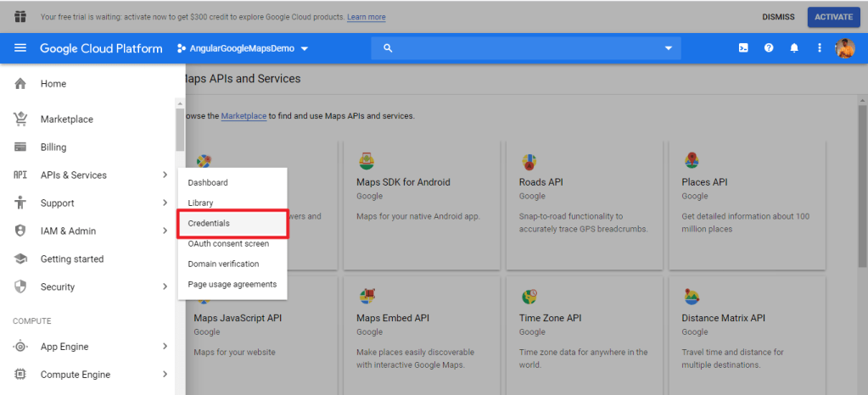Select the Home icon in sidebar

click(21, 84)
